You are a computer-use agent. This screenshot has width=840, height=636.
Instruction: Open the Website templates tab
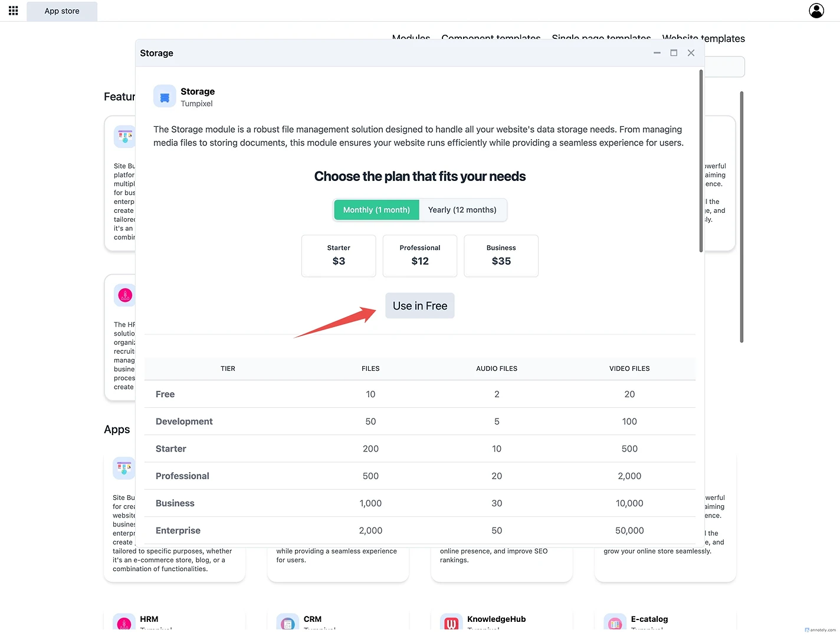703,39
